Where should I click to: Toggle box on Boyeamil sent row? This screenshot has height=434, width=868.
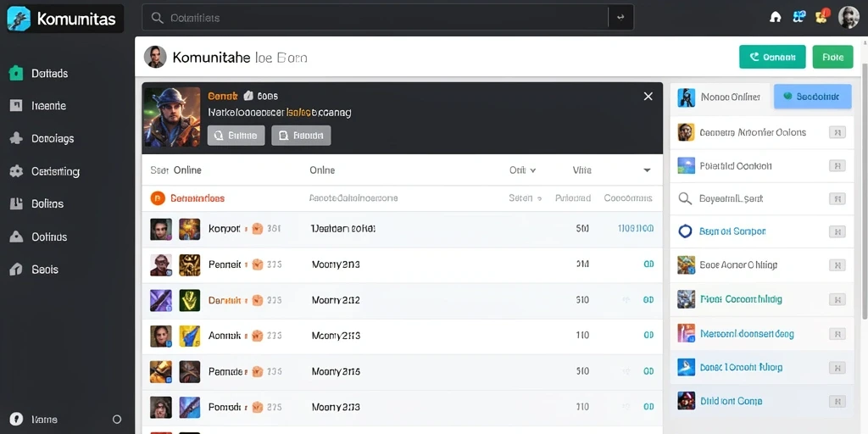click(837, 198)
